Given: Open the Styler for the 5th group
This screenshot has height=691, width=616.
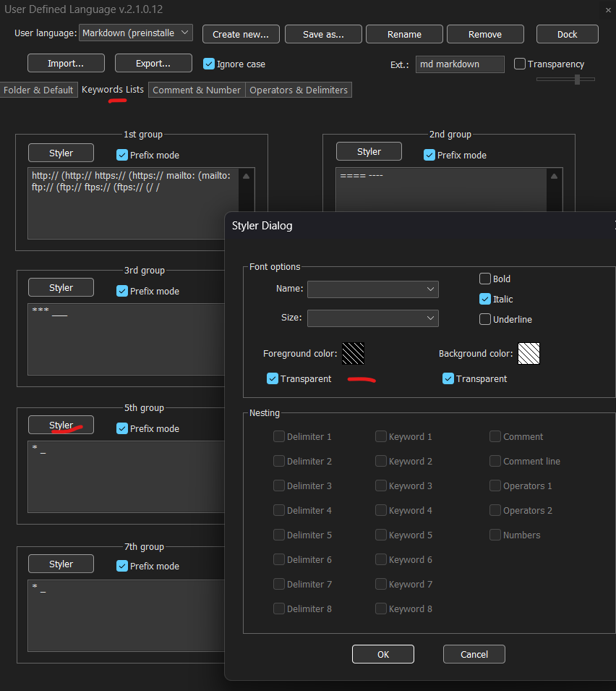Looking at the screenshot, I should click(61, 425).
